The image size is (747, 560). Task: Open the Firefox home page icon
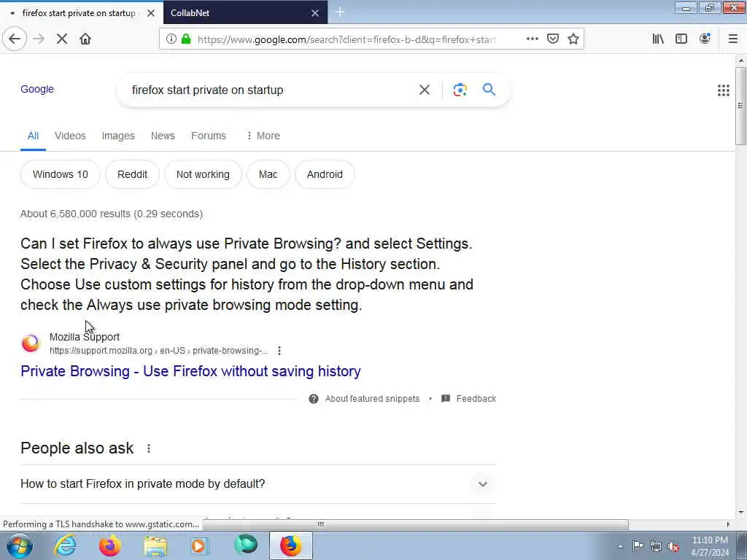click(85, 39)
